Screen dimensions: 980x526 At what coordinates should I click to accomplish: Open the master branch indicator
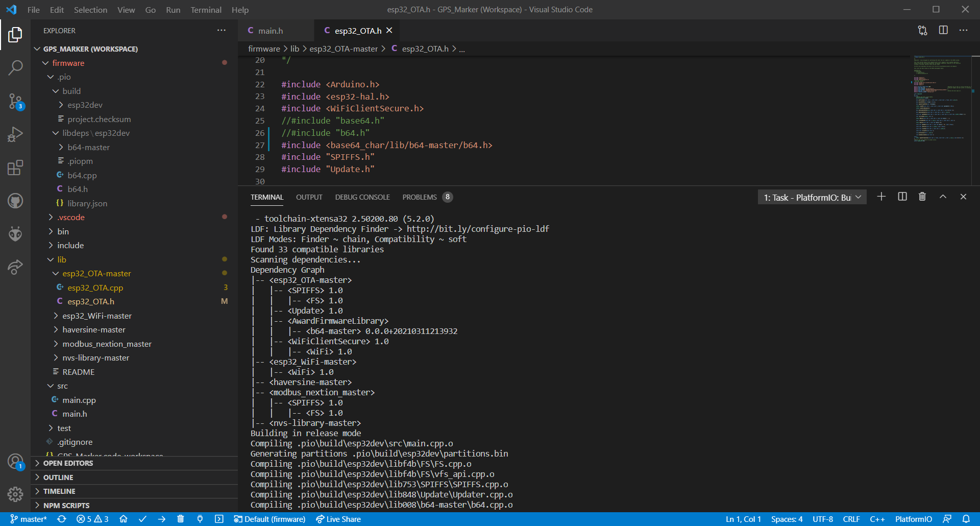pos(29,519)
